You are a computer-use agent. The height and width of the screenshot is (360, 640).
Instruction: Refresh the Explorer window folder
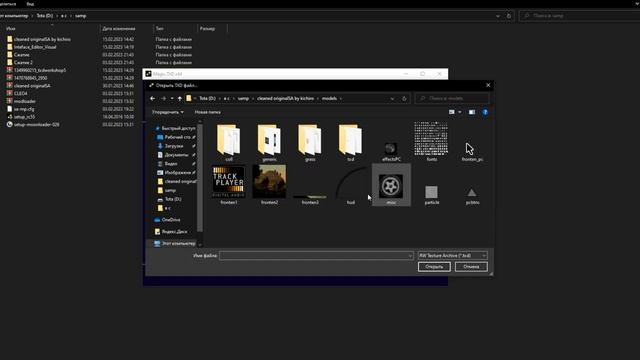pyautogui.click(x=509, y=16)
